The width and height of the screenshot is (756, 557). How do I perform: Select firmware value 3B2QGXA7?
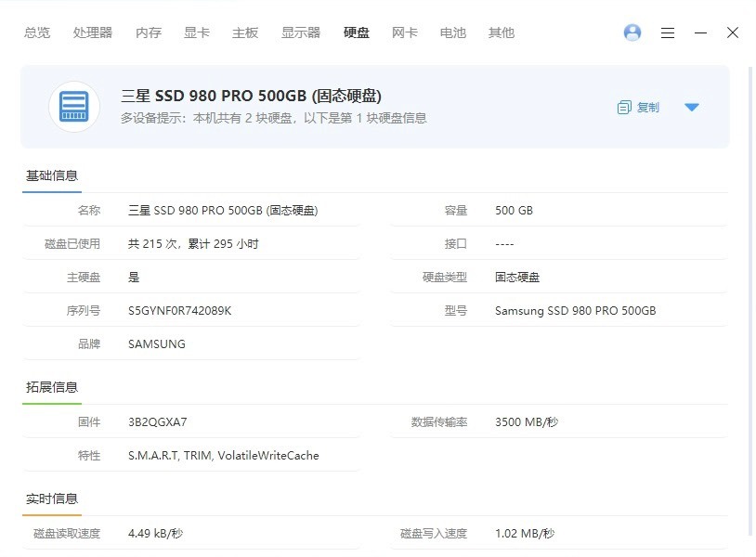157,422
